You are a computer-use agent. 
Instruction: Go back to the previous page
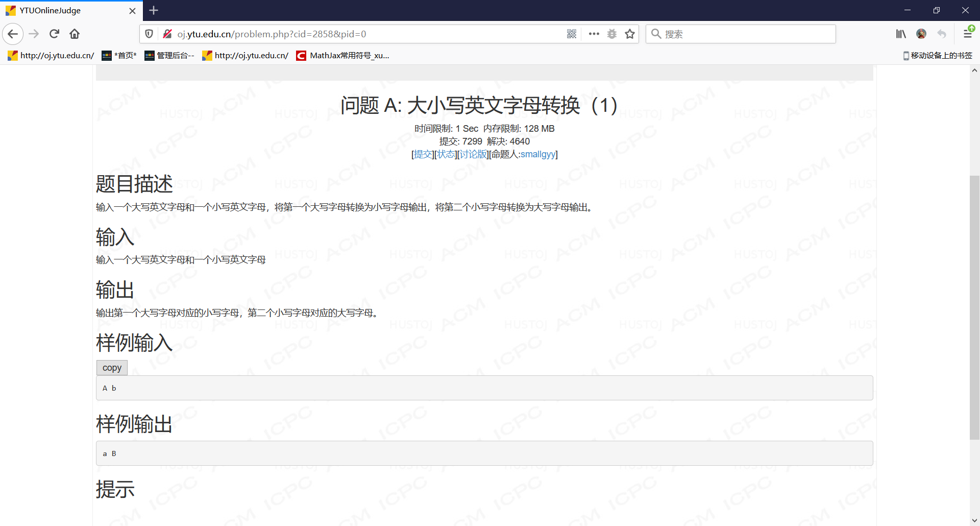13,34
